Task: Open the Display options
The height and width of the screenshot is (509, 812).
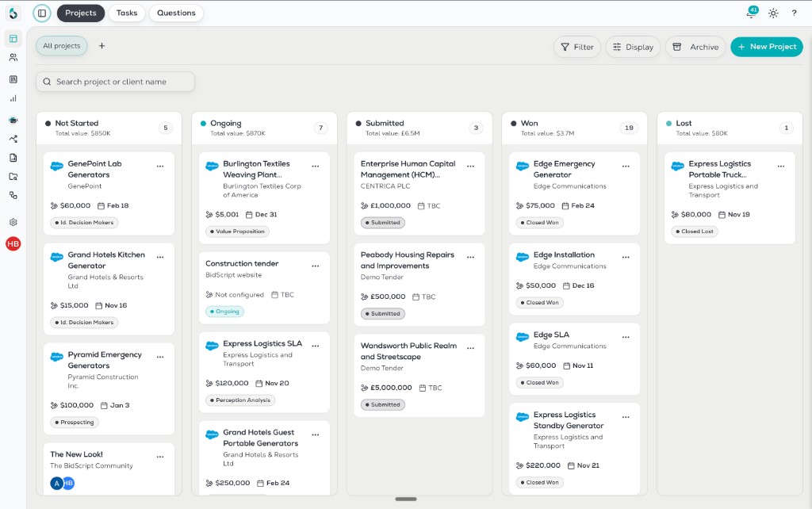Action: coord(633,47)
